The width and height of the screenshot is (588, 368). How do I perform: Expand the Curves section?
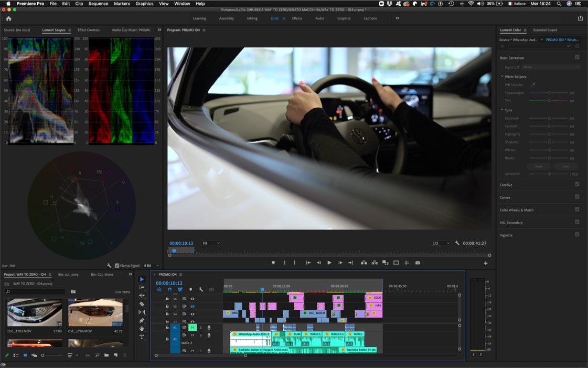click(x=505, y=197)
